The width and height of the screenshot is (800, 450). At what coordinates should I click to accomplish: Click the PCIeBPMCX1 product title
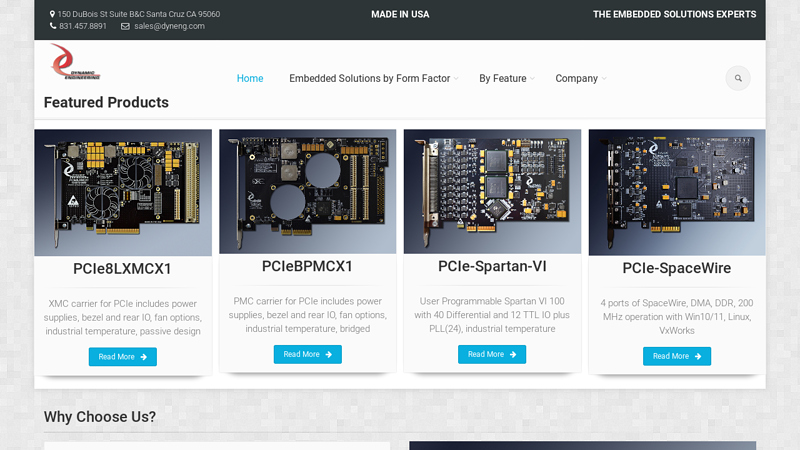point(307,266)
